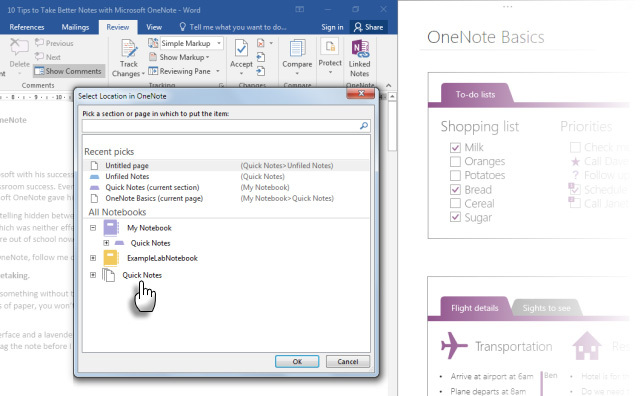
Task: Click the Cancel button
Action: pyautogui.click(x=348, y=362)
